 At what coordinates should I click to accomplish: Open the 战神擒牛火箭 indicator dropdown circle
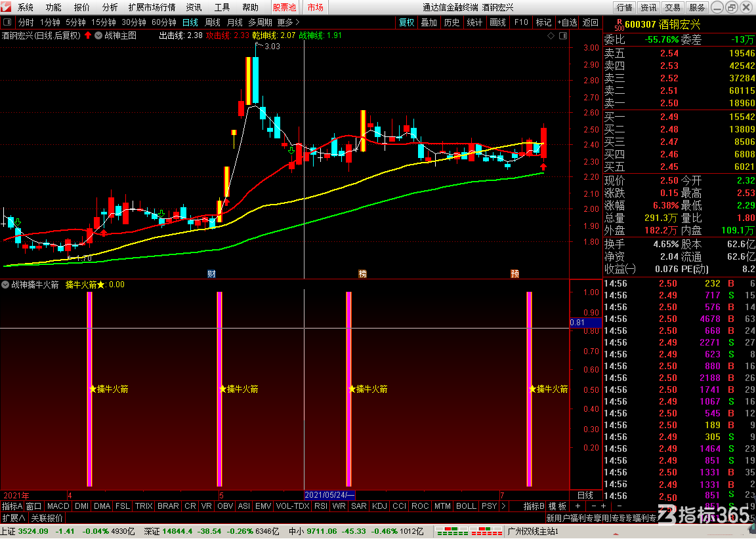[x=5, y=285]
